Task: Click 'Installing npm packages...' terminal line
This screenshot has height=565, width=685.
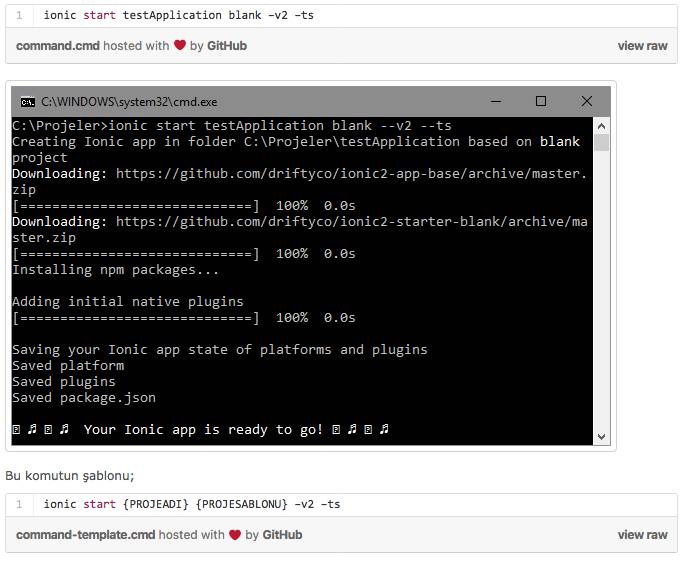Action: (x=115, y=270)
